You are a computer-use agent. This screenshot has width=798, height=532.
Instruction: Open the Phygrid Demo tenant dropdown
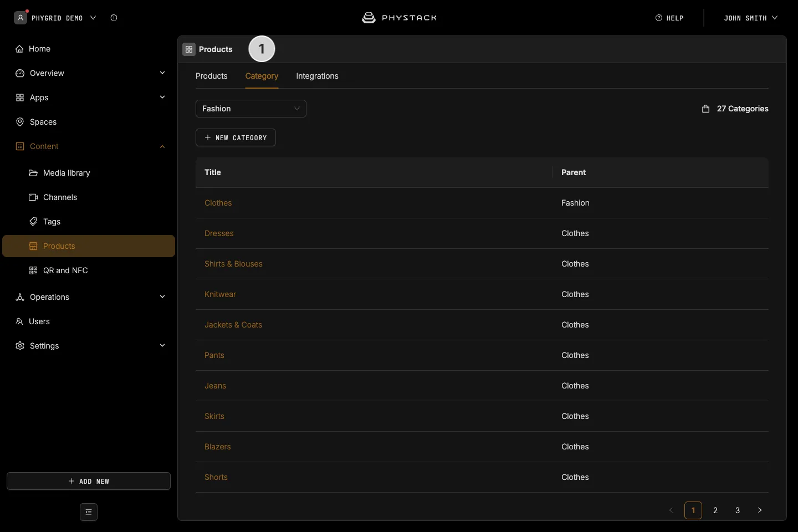pyautogui.click(x=55, y=18)
